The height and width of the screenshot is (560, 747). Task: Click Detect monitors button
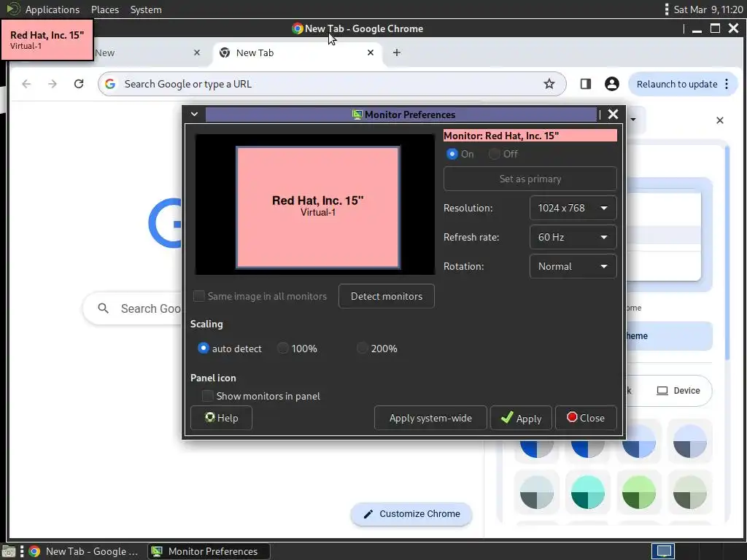click(x=387, y=296)
